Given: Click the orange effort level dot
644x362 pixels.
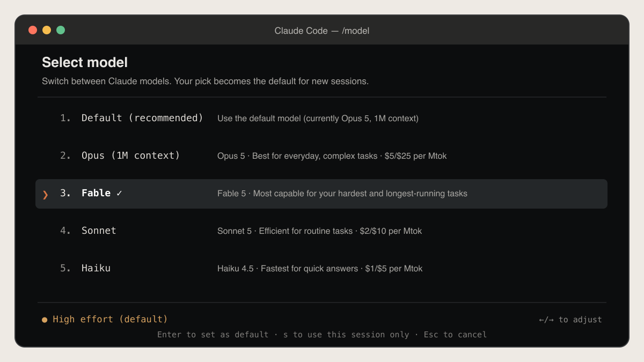Looking at the screenshot, I should point(45,320).
